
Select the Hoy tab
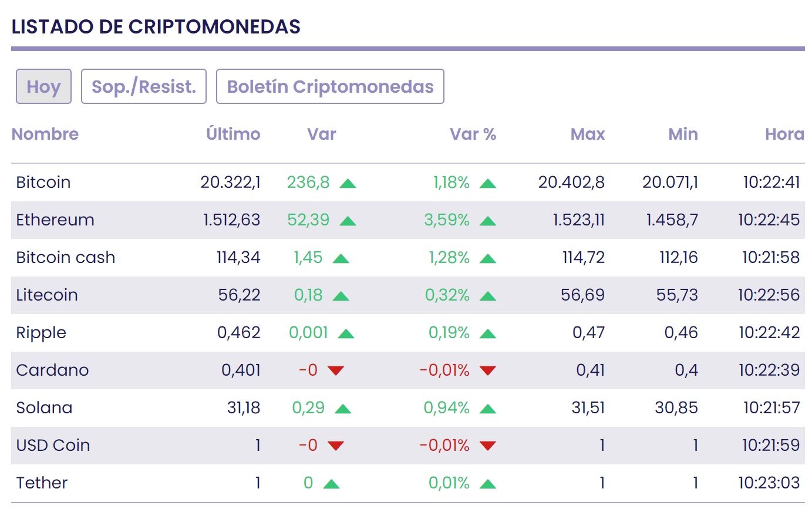tap(43, 86)
